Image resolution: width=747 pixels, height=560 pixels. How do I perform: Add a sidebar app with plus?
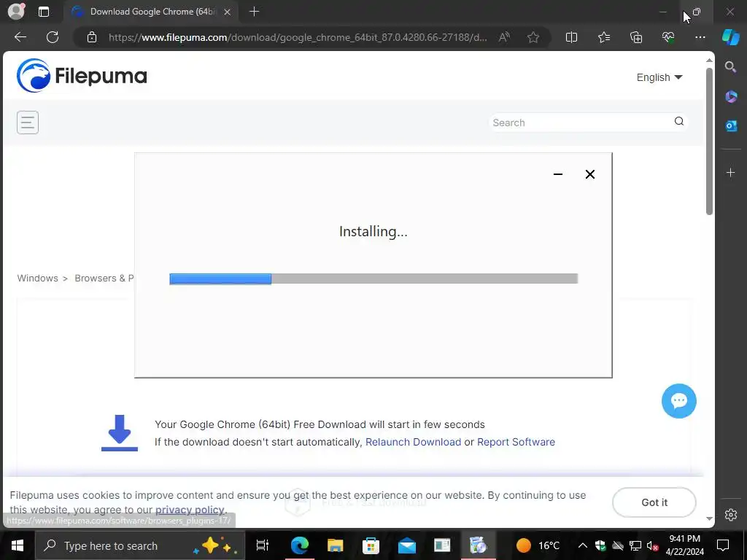731,172
